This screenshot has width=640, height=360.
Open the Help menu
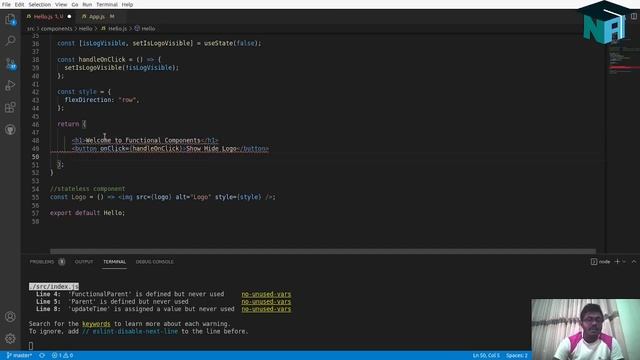pyautogui.click(x=127, y=4)
